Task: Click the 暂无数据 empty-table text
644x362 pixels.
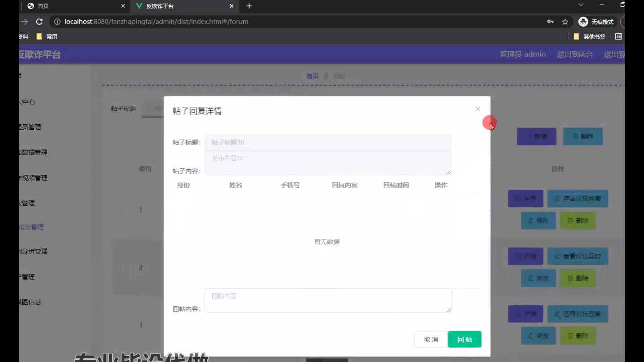Action: click(327, 242)
